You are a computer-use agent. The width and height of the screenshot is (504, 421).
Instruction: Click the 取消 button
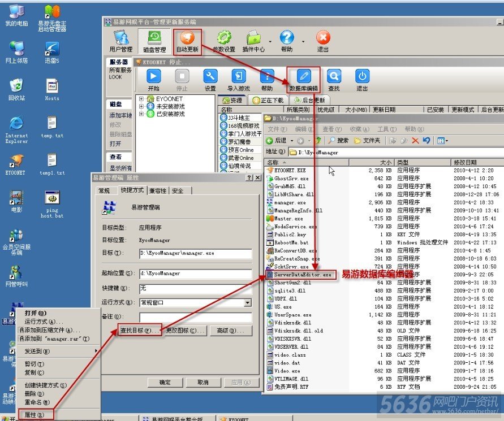[203, 382]
